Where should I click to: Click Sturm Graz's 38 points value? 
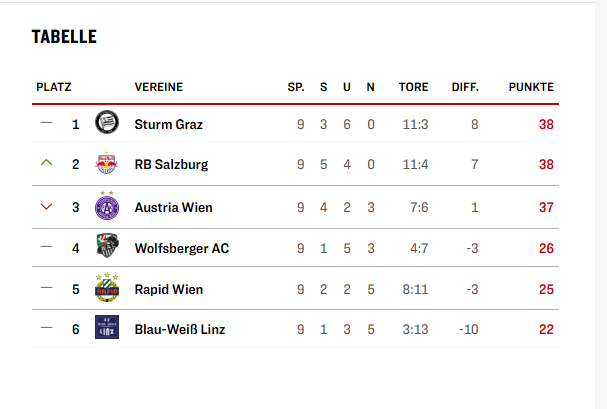click(x=546, y=125)
